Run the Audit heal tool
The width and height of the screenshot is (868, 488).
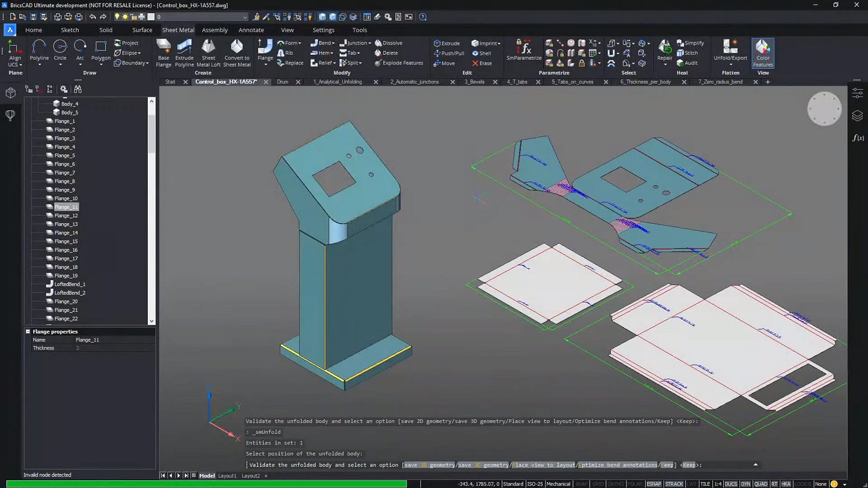tap(687, 63)
